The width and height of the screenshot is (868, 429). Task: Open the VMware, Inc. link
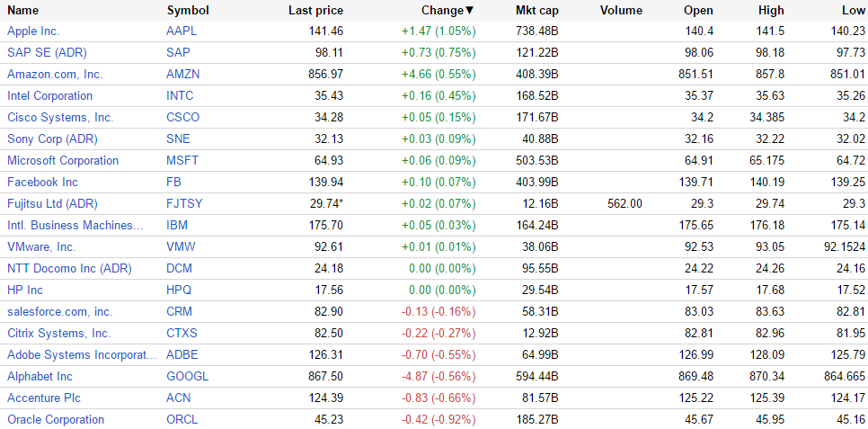[x=41, y=247]
